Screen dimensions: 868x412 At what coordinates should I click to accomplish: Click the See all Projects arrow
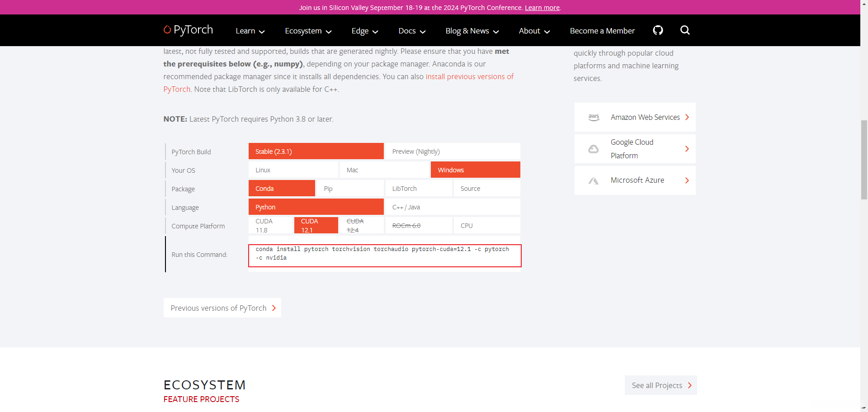(x=690, y=385)
